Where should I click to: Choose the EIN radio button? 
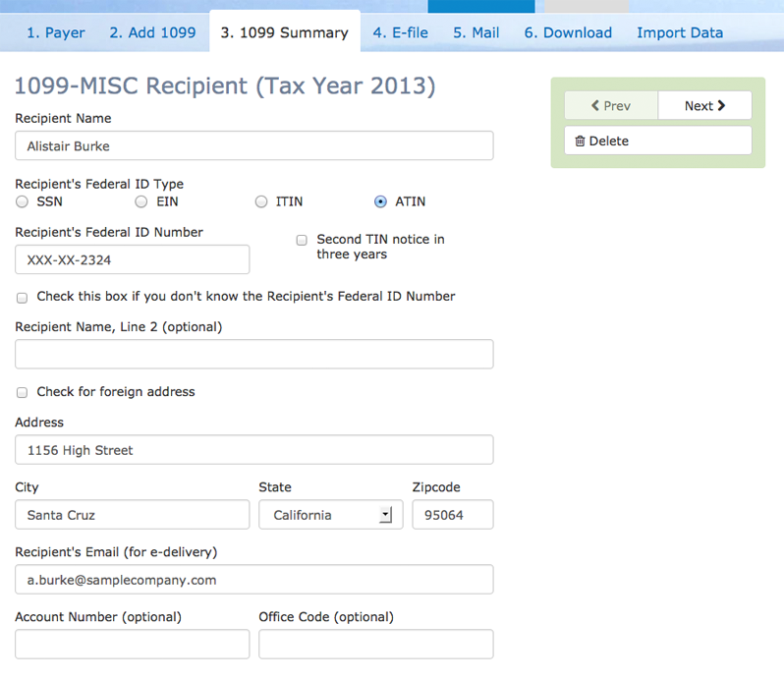coord(141,201)
